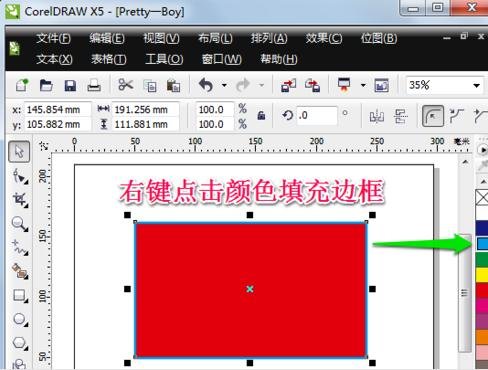The width and height of the screenshot is (488, 370).
Task: Select the Pick tool arrow
Action: [x=19, y=152]
